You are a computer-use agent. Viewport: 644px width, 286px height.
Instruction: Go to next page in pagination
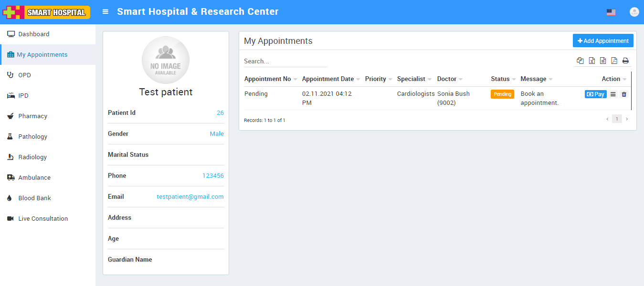(x=627, y=119)
